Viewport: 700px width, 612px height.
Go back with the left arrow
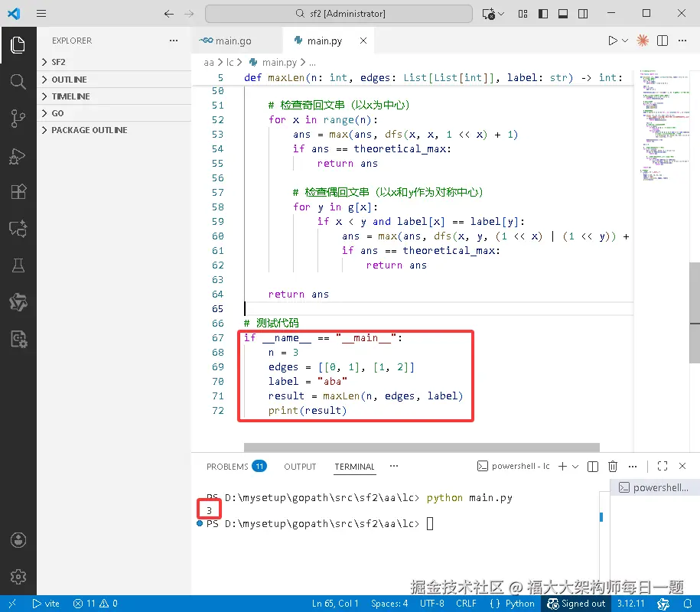tap(169, 14)
